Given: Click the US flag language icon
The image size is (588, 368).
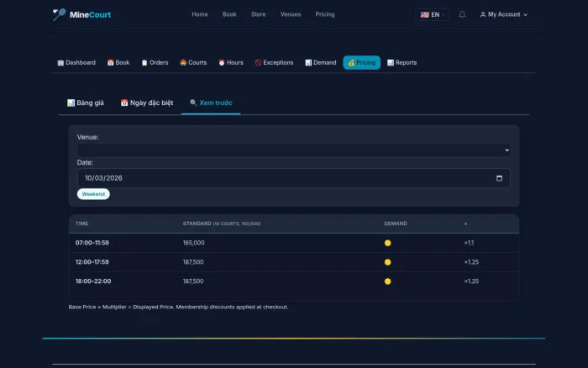Looking at the screenshot, I should coord(424,14).
